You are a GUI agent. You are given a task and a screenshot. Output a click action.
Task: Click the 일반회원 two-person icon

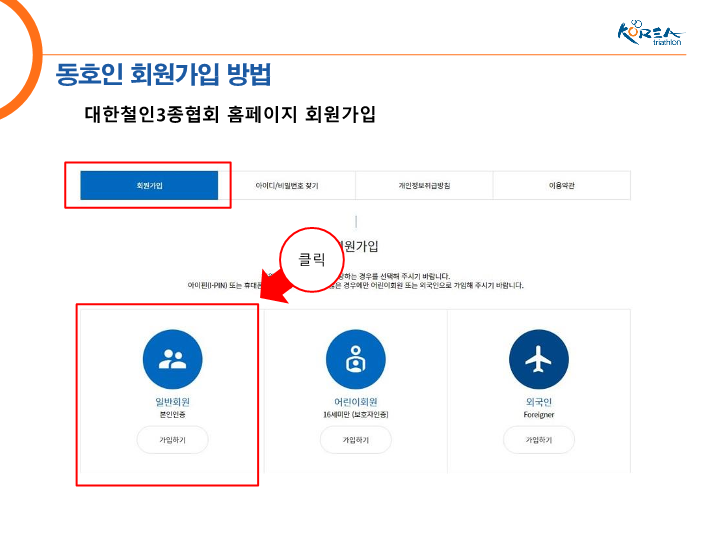172,359
